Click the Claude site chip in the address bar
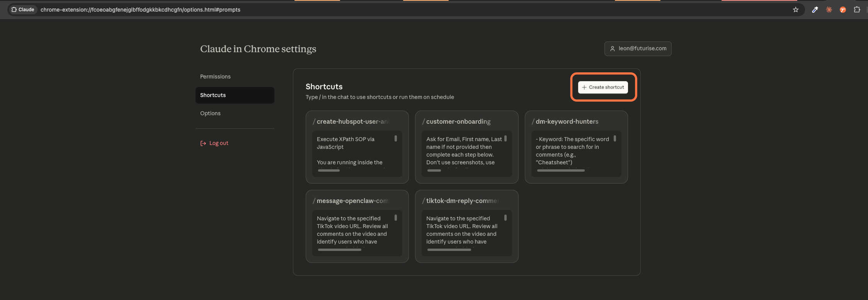The width and height of the screenshot is (868, 300). pos(23,10)
